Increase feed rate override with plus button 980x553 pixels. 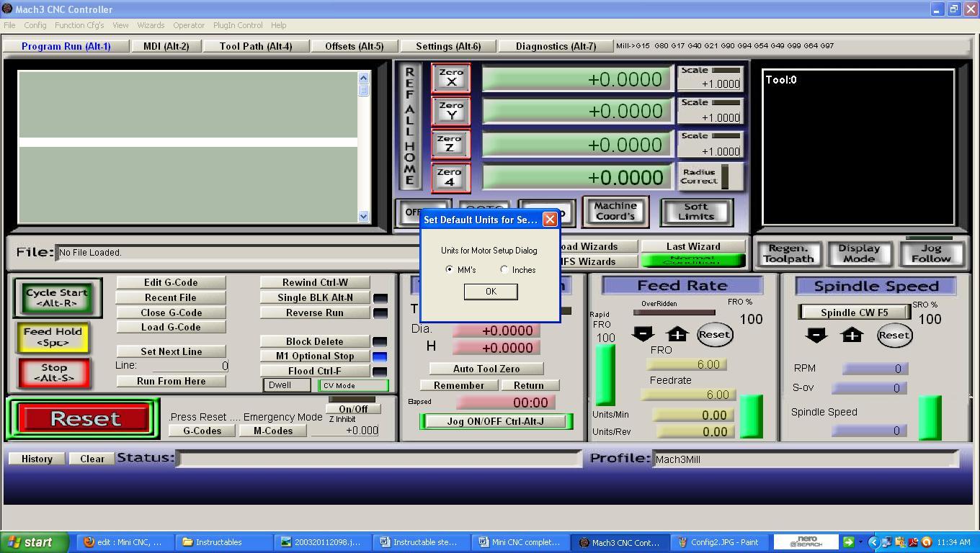pyautogui.click(x=677, y=334)
